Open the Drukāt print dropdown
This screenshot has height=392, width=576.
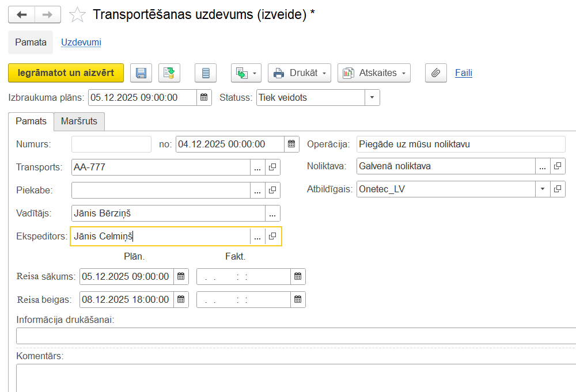(x=300, y=73)
